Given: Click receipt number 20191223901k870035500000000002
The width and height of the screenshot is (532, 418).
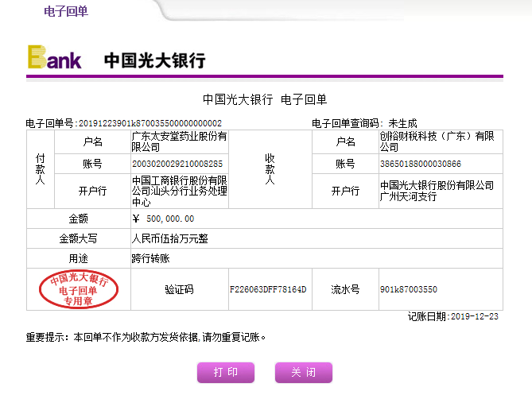Looking at the screenshot, I should [150, 123].
